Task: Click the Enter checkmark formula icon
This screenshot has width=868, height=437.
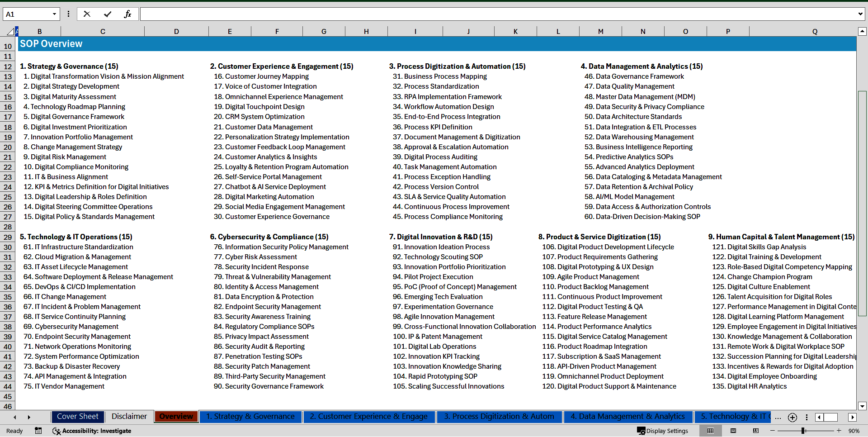Action: point(108,14)
